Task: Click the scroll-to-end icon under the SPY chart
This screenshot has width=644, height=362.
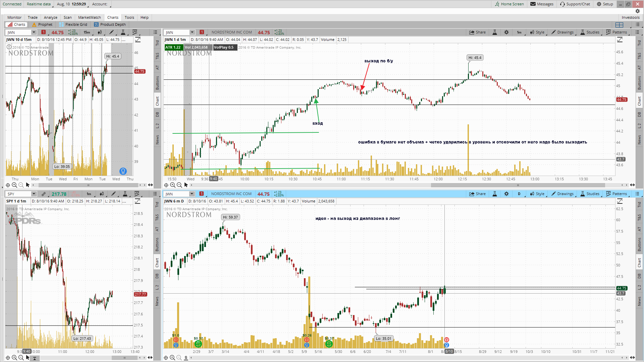Action: (34, 358)
